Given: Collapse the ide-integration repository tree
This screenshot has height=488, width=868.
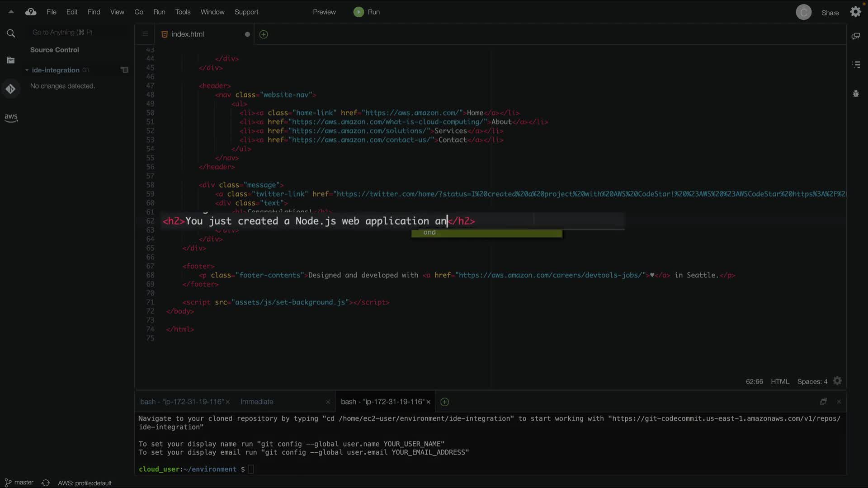Looking at the screenshot, I should (x=27, y=70).
